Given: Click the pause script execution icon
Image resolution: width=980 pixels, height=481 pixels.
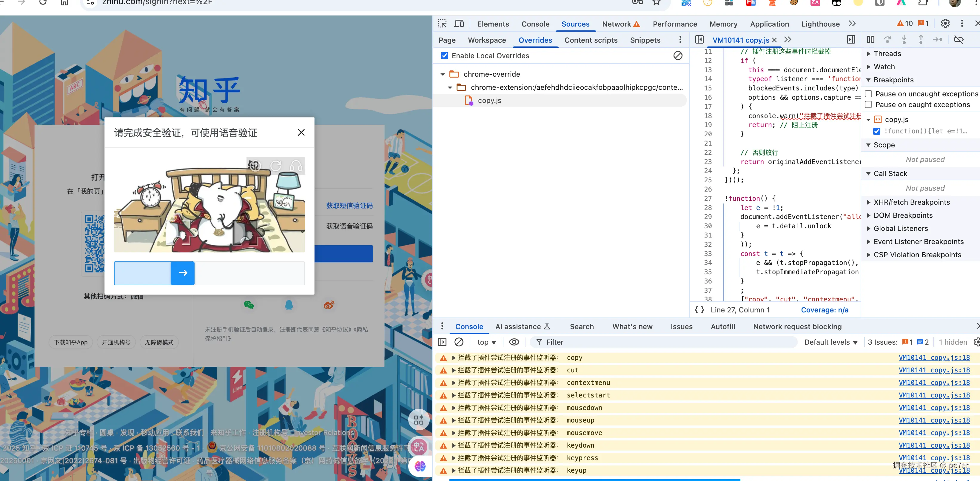Looking at the screenshot, I should (870, 40).
